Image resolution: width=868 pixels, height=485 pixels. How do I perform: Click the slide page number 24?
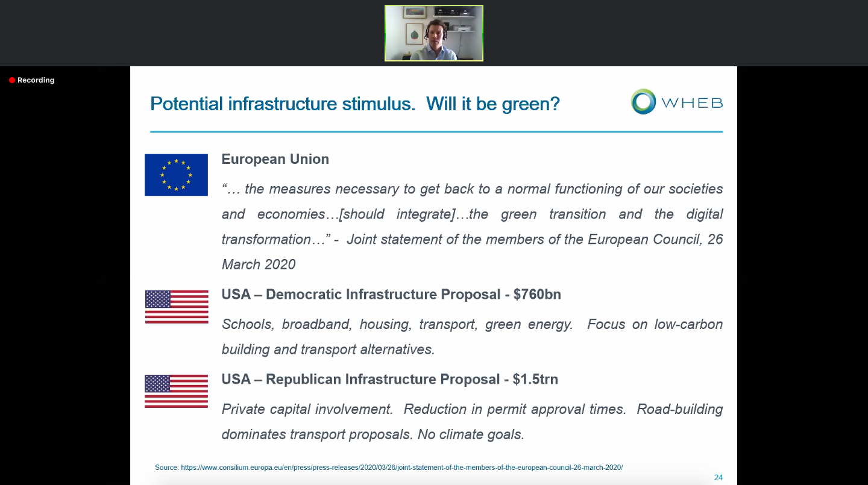(718, 478)
